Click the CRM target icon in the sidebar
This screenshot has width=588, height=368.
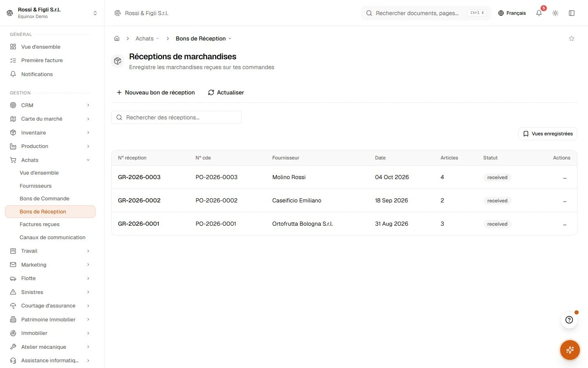coord(13,105)
